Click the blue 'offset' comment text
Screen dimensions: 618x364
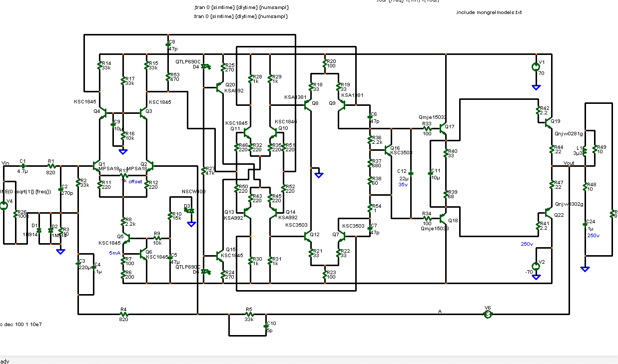(x=135, y=181)
